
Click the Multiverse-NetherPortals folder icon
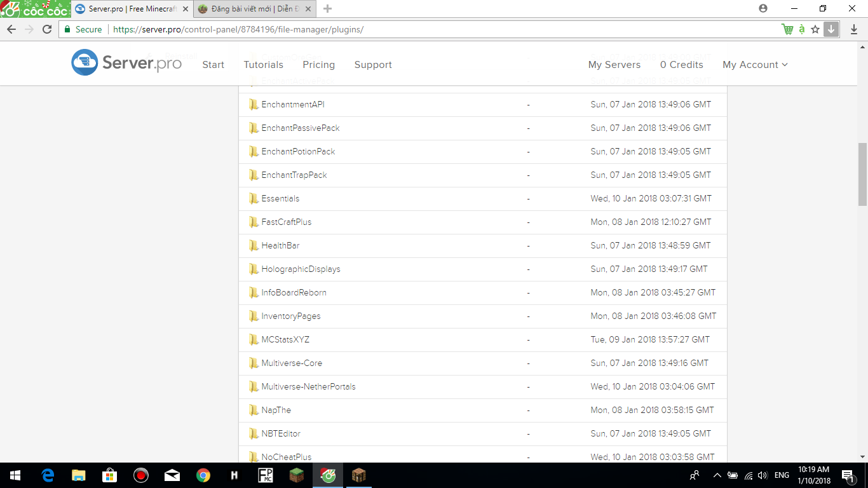(254, 386)
